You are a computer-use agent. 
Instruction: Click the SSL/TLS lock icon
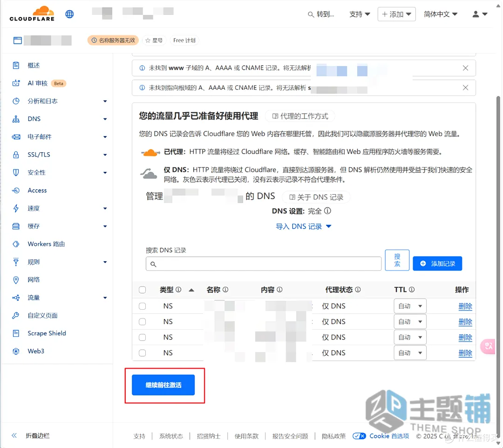16,155
